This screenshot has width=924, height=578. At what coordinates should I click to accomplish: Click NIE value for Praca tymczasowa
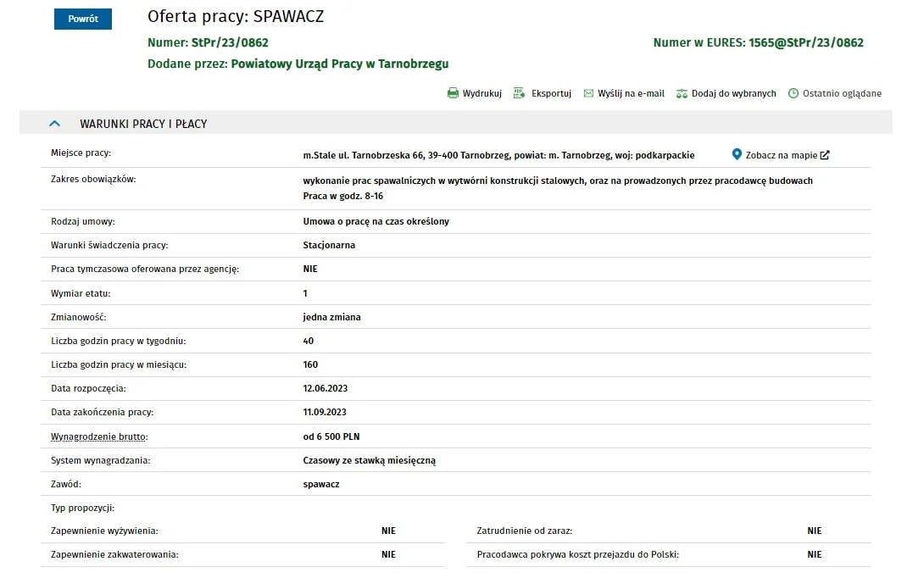tap(310, 269)
